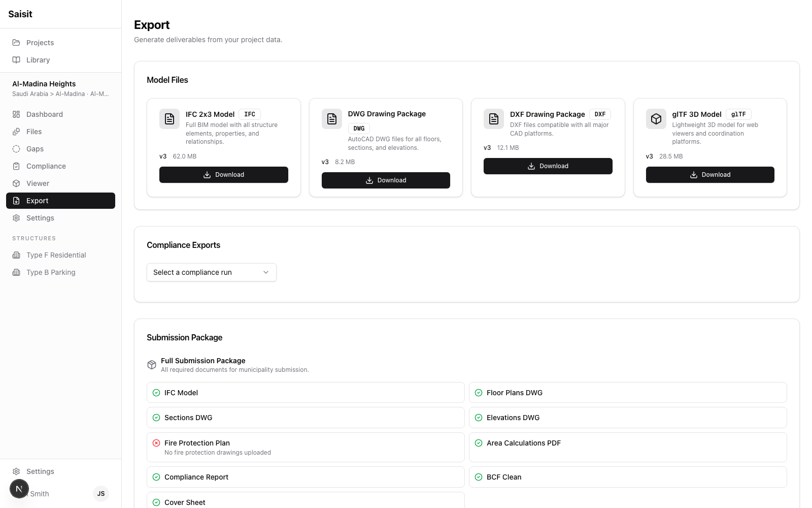This screenshot has width=812, height=508.
Task: Click the round N badge icon
Action: pyautogui.click(x=19, y=489)
